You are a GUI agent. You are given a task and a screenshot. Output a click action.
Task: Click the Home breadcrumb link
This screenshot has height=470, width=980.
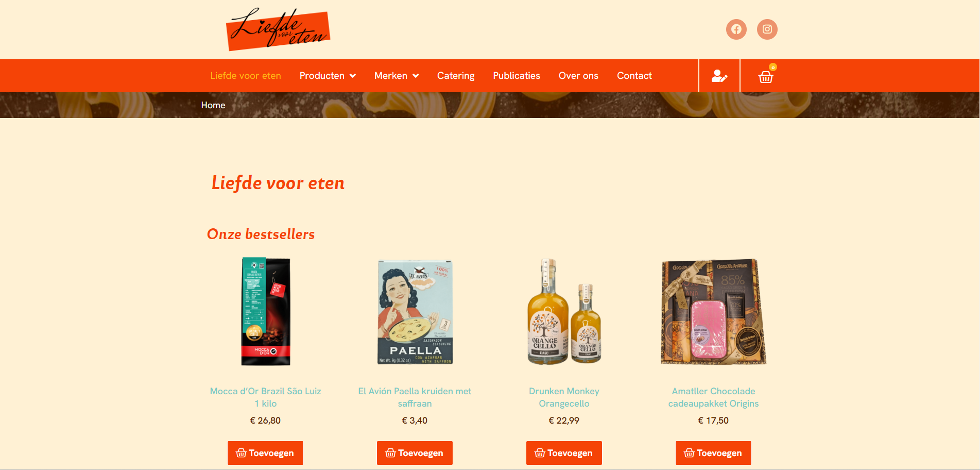[x=213, y=105]
